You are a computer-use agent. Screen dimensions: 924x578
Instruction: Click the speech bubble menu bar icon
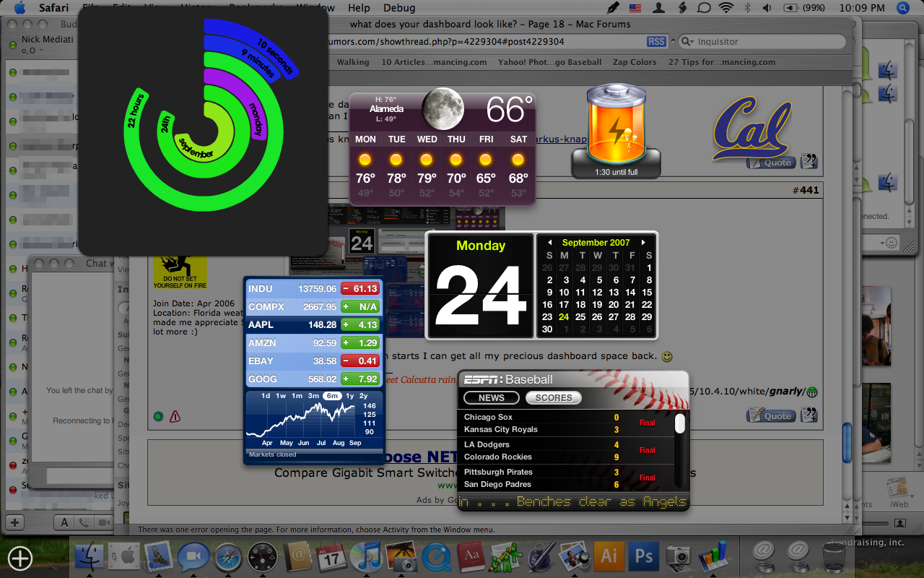click(x=704, y=8)
